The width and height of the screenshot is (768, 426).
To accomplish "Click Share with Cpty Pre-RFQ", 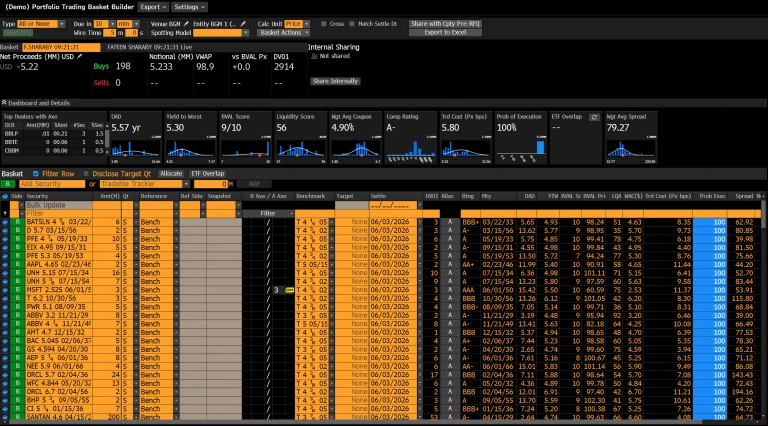I will pos(445,24).
